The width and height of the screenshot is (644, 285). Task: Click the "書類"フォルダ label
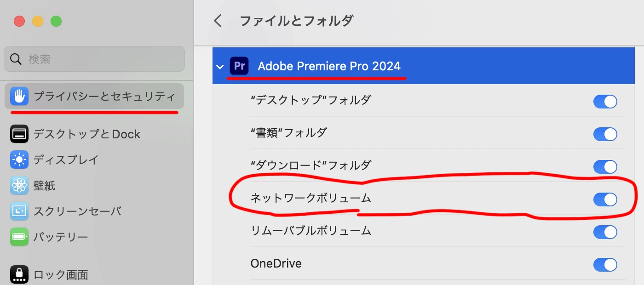point(289,132)
